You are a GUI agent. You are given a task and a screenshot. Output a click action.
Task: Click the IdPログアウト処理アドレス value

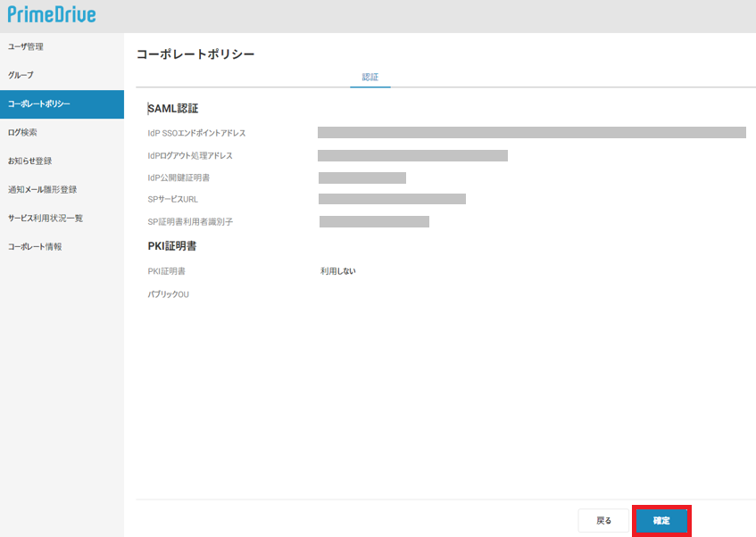pos(412,155)
